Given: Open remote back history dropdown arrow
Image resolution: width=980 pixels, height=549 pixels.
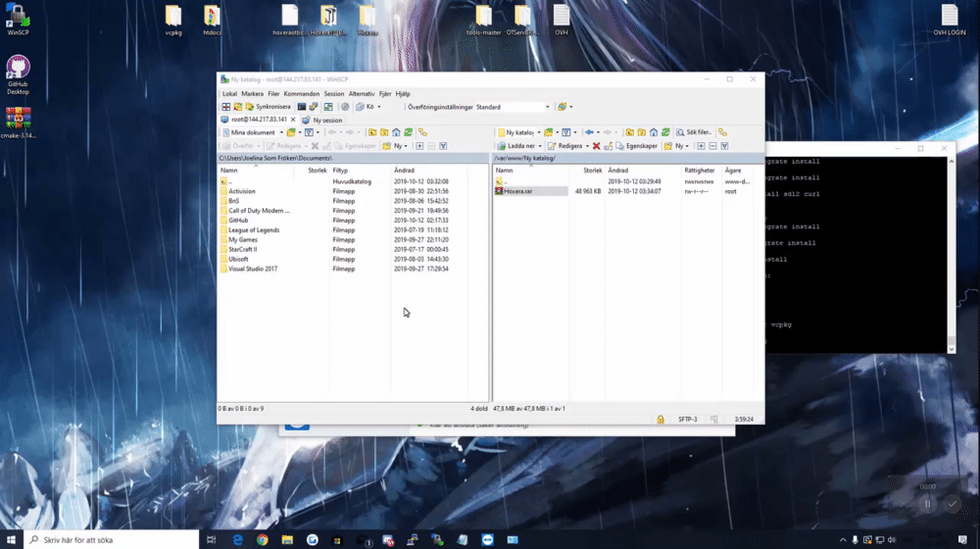Looking at the screenshot, I should click(598, 132).
